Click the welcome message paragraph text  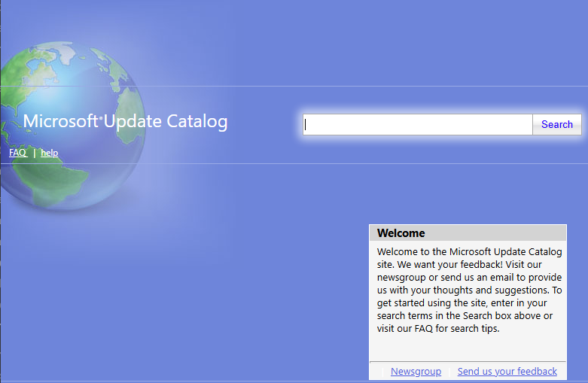(469, 290)
